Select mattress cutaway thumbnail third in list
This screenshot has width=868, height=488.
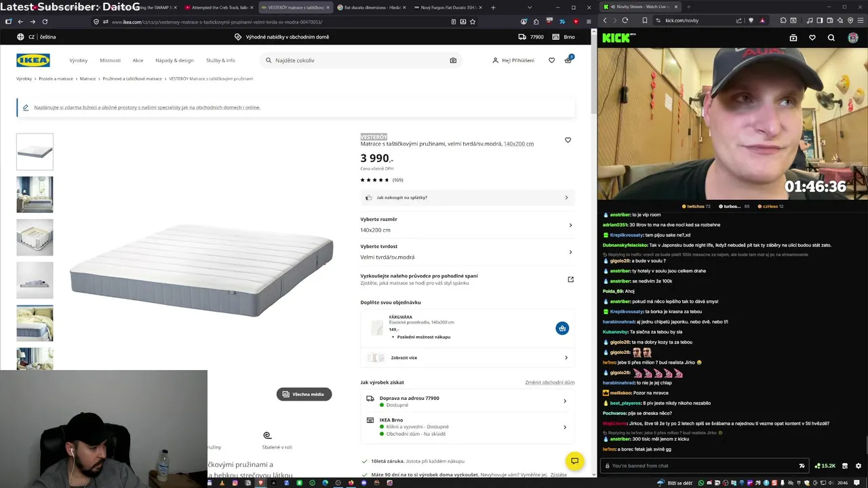35,237
